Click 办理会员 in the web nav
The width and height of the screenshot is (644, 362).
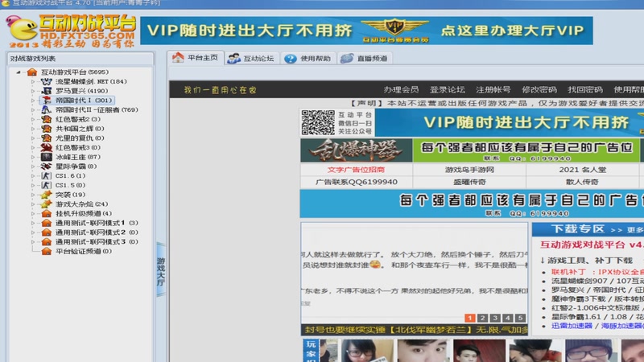[x=401, y=89]
